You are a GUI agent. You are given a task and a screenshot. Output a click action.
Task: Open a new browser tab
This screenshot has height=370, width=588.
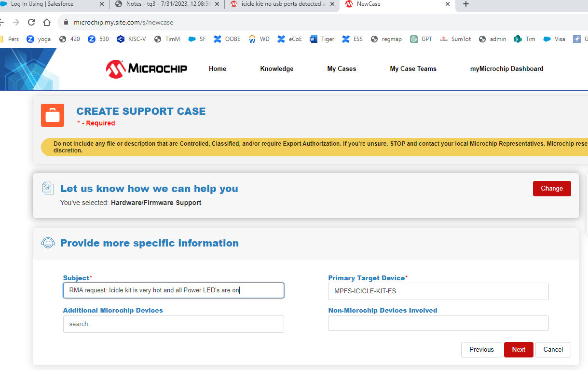click(465, 4)
